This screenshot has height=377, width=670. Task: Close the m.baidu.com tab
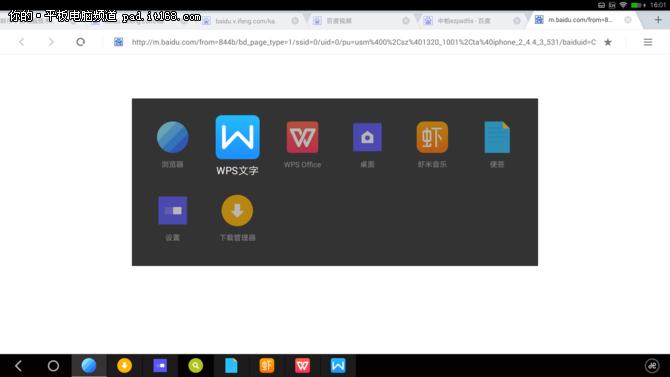pyautogui.click(x=628, y=20)
